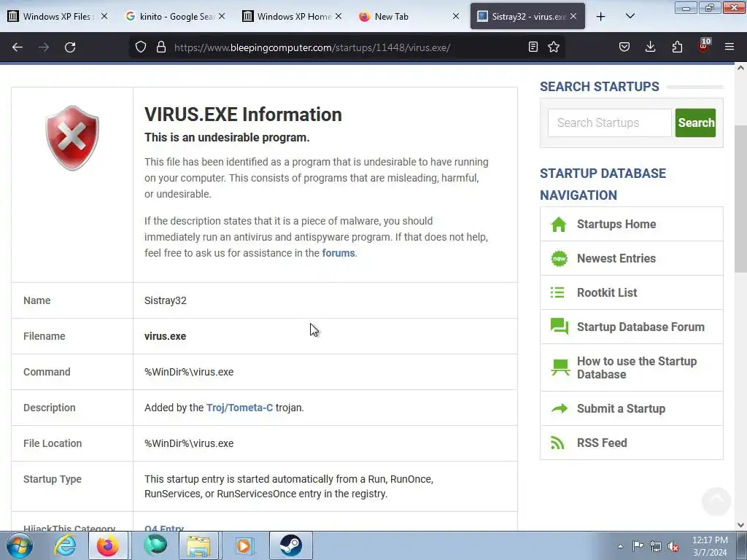
Task: Click the green new badge icon
Action: [560, 258]
